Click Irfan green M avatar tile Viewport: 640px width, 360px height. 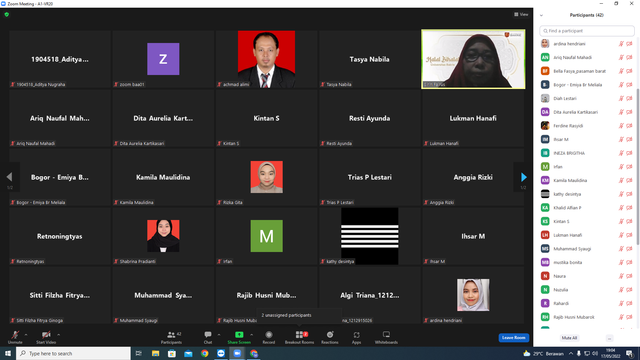(267, 236)
